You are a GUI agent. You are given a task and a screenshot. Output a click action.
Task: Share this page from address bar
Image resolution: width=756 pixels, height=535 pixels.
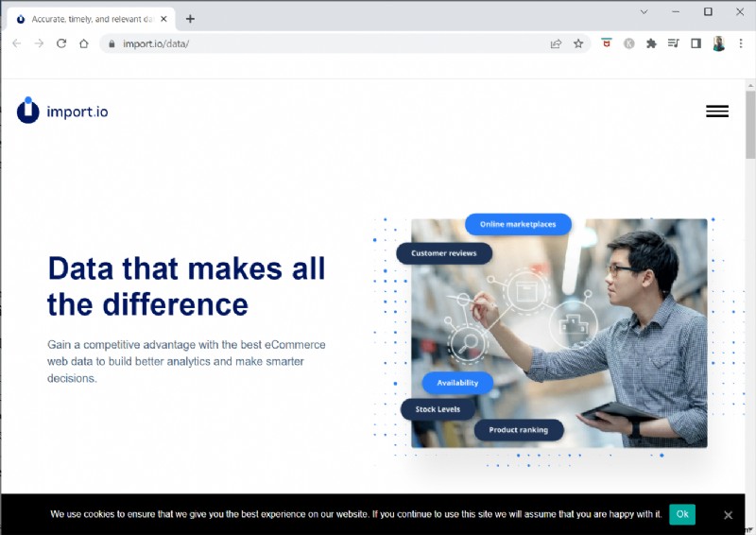point(556,43)
